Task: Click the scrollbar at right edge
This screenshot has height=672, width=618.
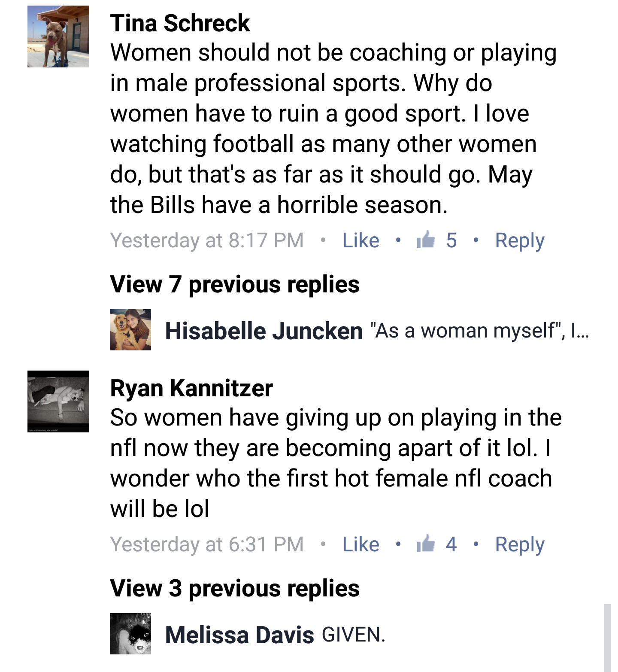Action: (x=607, y=638)
